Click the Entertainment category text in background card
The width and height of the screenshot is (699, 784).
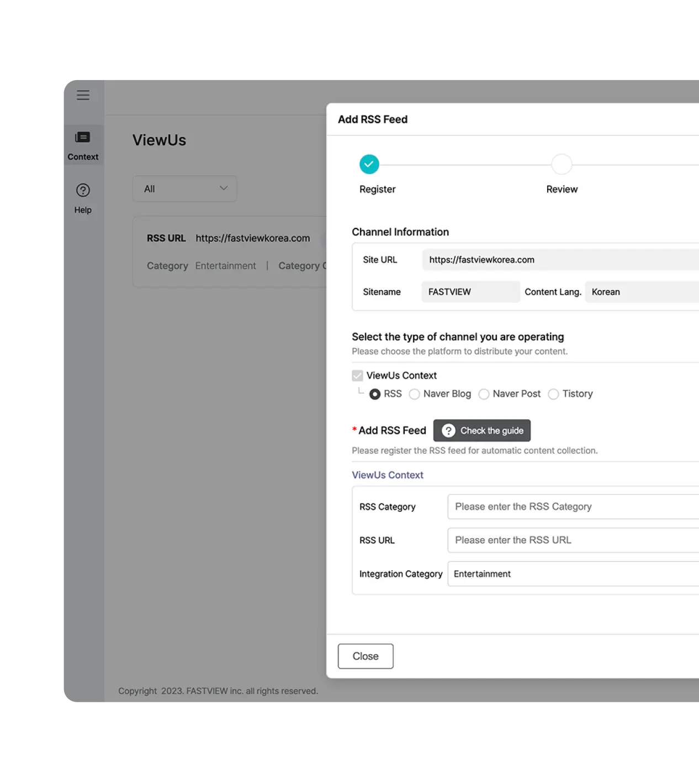click(x=225, y=266)
